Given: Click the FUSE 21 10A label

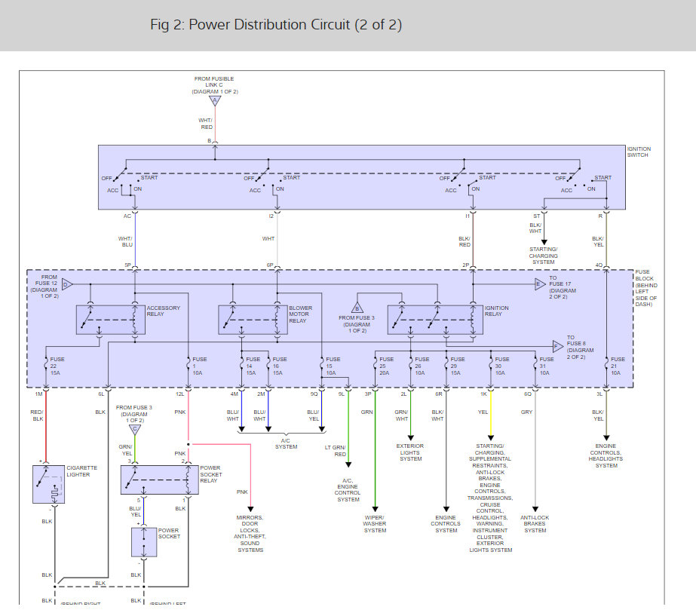Looking at the screenshot, I should [618, 366].
